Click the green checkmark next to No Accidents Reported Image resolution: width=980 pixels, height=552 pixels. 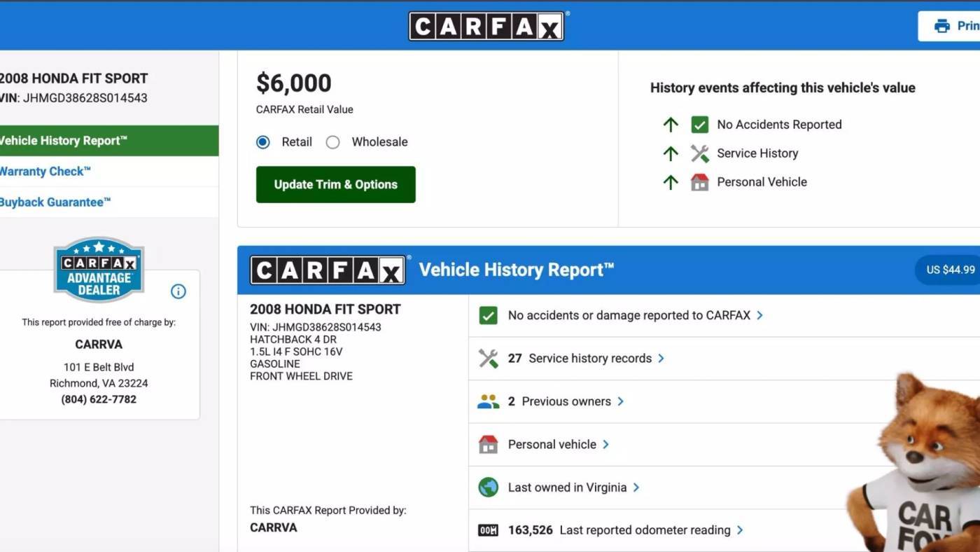[699, 125]
